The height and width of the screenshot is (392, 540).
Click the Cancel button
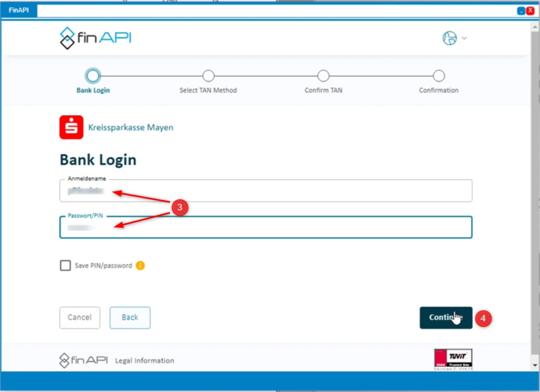(79, 317)
